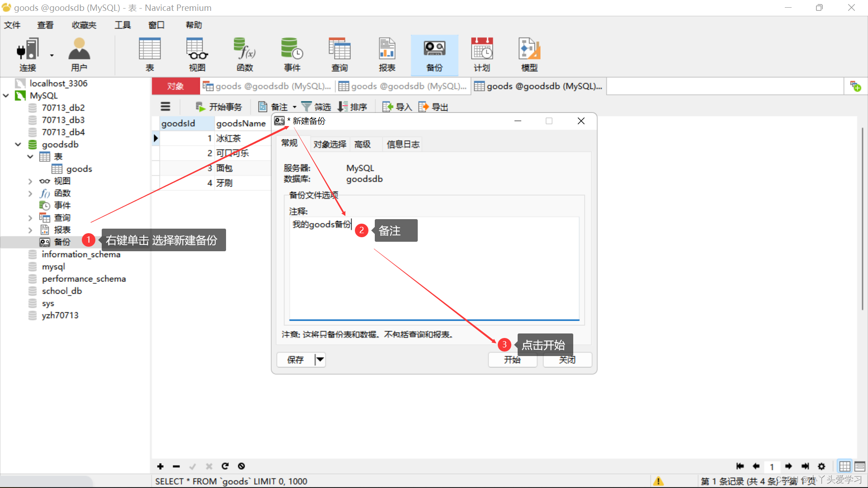This screenshot has width=868, height=488.
Task: Click the 排序 sort toolbar button
Action: [352, 107]
